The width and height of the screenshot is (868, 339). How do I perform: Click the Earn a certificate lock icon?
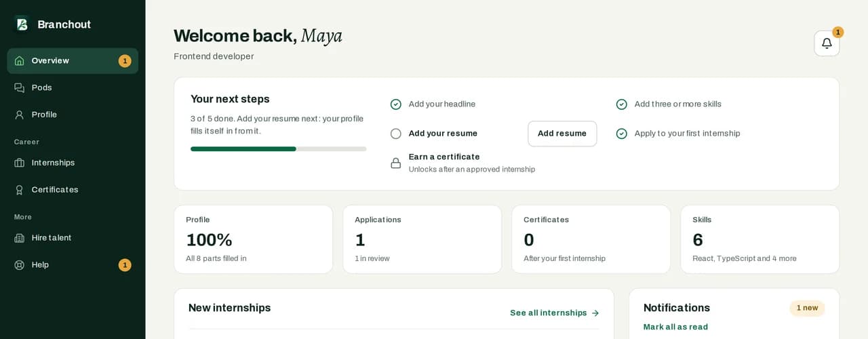click(x=396, y=163)
